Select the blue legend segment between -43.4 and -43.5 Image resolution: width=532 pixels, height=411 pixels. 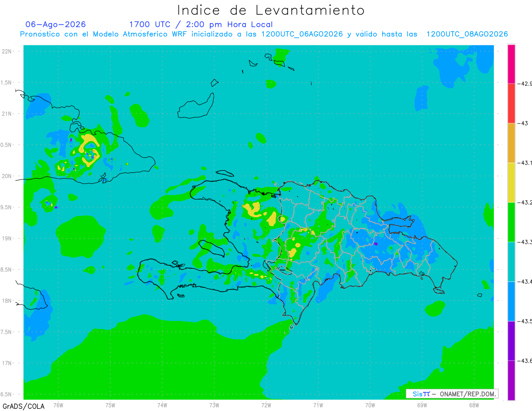coord(511,301)
